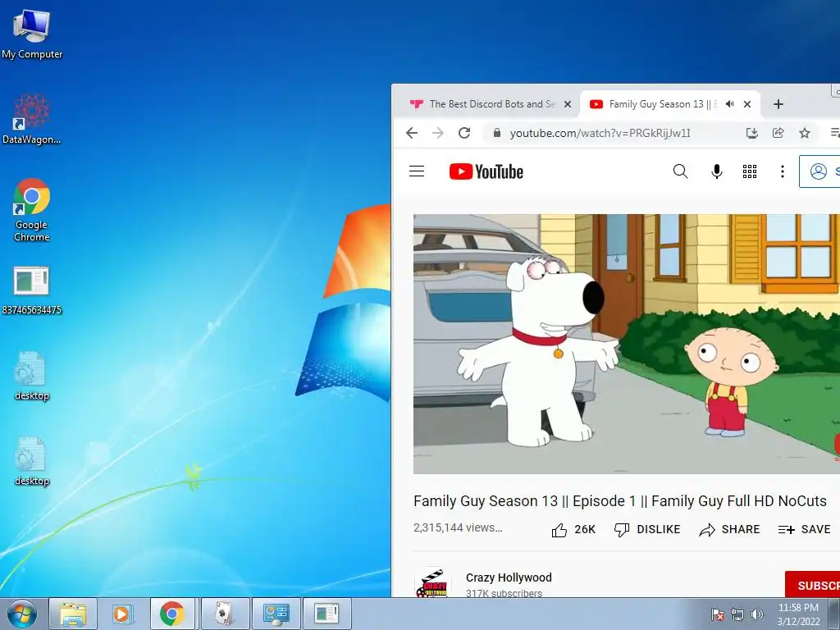
Task: Open volume control in system tray
Action: pyautogui.click(x=757, y=614)
